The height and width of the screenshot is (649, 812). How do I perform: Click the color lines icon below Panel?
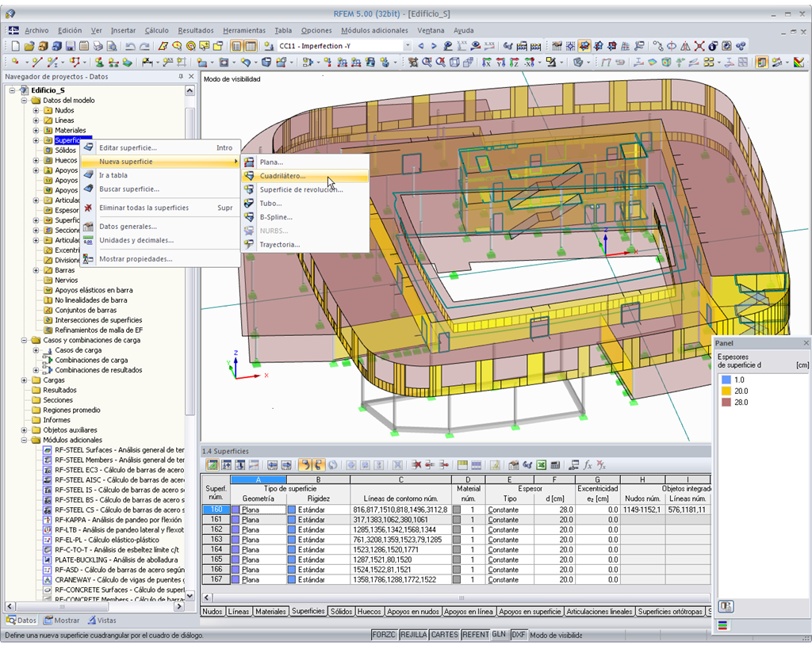coord(723,626)
